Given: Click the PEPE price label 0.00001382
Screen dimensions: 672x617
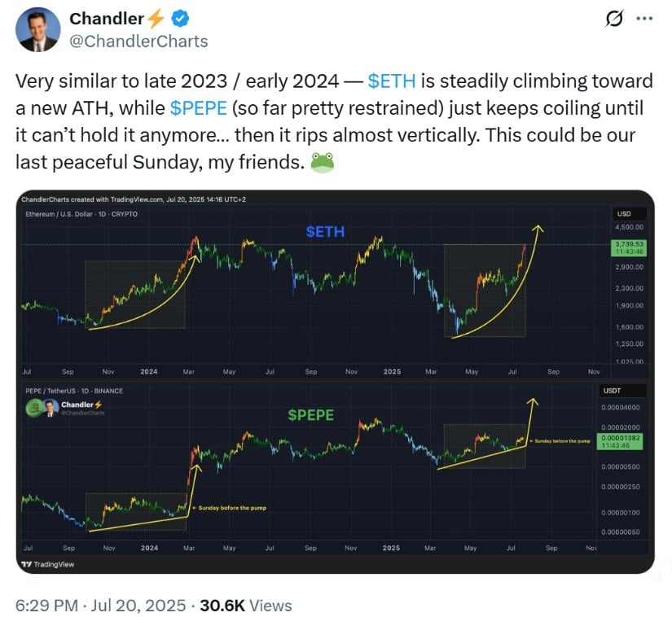Looking at the screenshot, I should pyautogui.click(x=620, y=441).
